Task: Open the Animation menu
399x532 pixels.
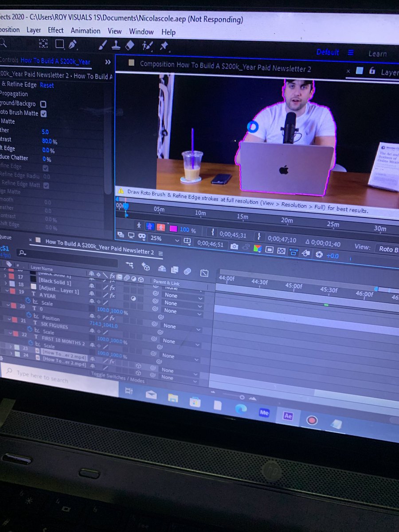Action: click(86, 31)
